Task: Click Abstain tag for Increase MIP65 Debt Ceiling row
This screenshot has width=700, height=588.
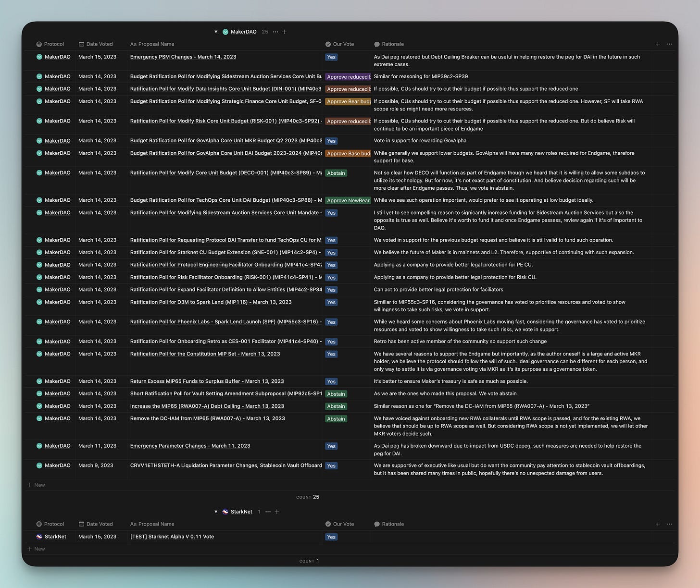Action: tap(336, 406)
